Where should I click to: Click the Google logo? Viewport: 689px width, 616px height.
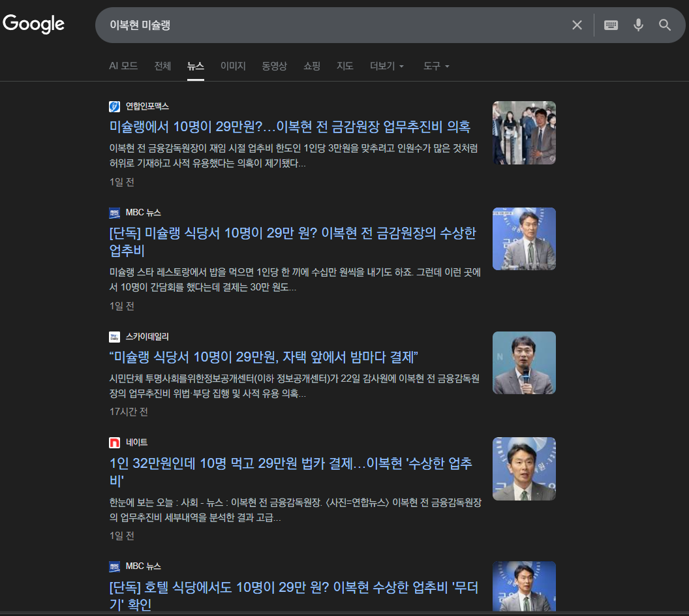coord(33,24)
